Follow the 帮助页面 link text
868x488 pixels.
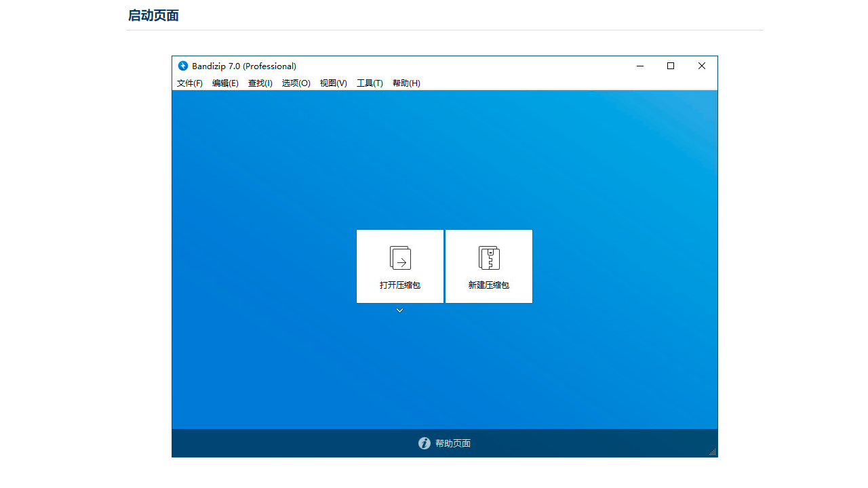coord(453,443)
